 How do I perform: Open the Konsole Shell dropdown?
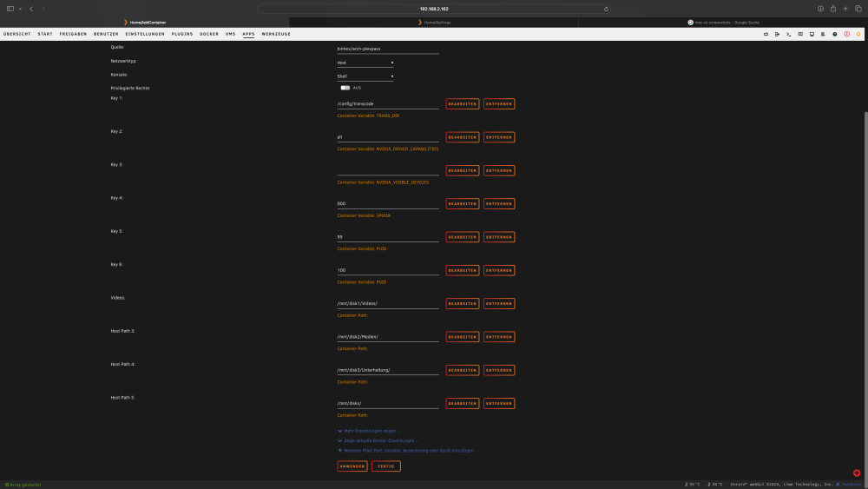click(x=365, y=76)
